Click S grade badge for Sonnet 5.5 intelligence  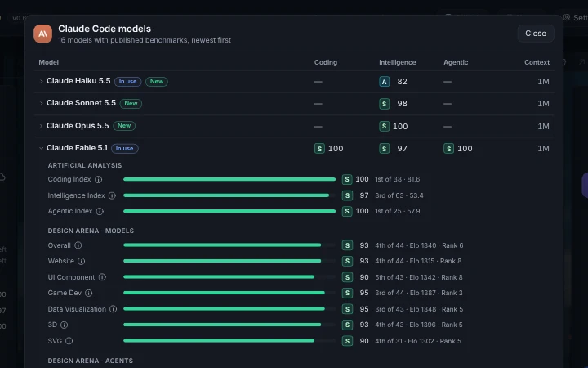(x=385, y=104)
